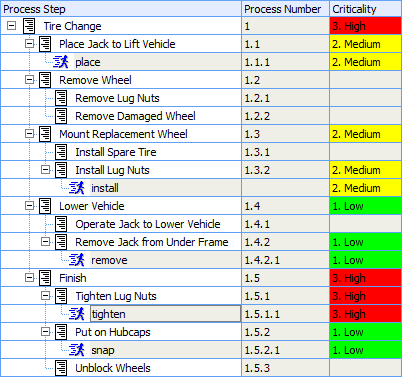Click the action icon next to remove

tap(77, 260)
